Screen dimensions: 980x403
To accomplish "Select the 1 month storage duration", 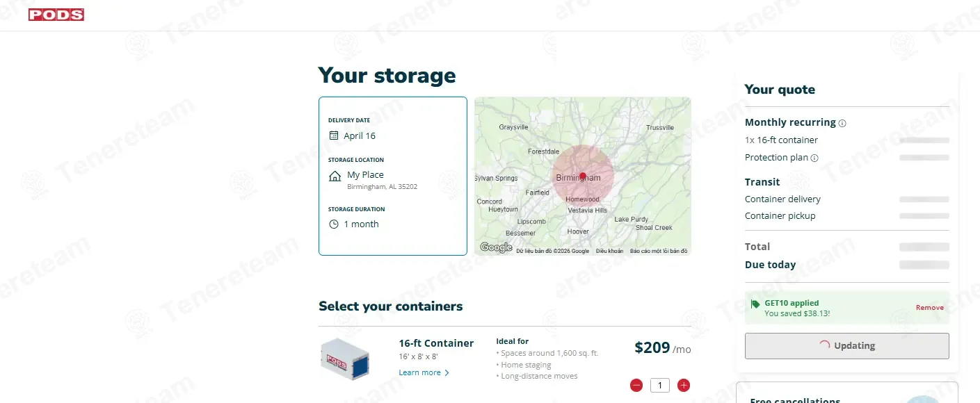I will (361, 224).
